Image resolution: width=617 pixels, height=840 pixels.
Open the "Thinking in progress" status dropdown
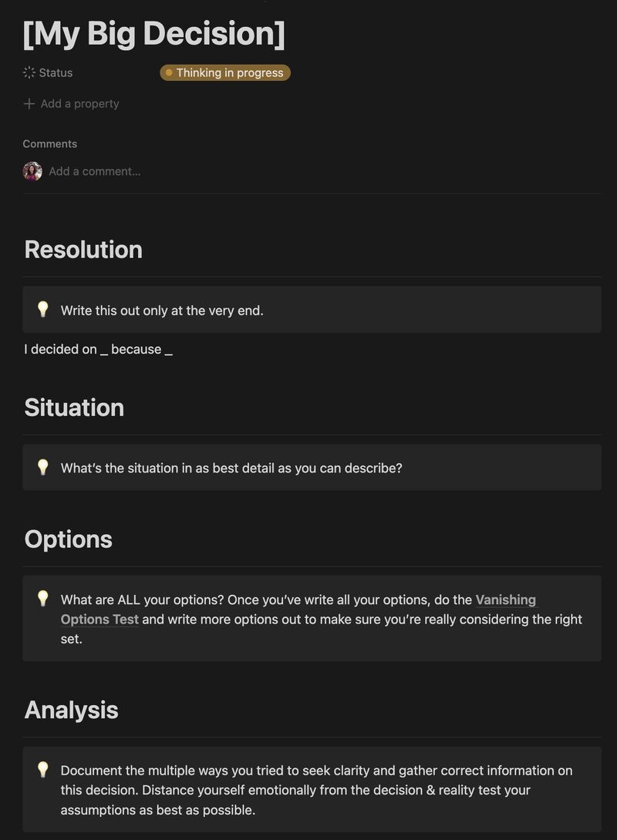(225, 72)
